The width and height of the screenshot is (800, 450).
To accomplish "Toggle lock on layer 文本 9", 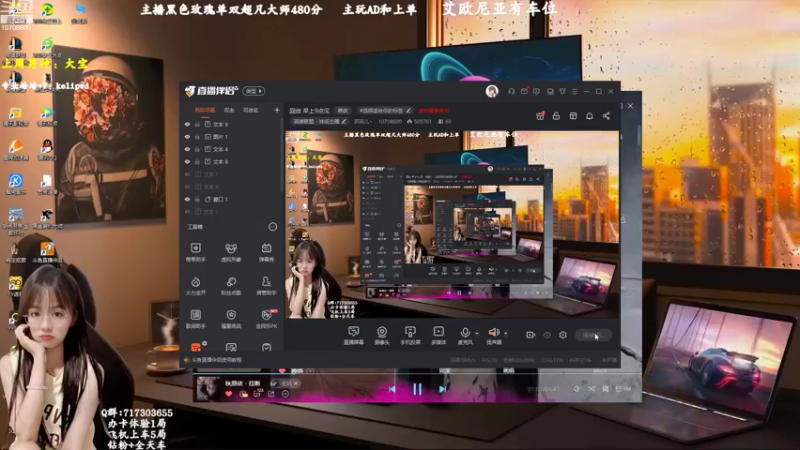I will click(197, 124).
